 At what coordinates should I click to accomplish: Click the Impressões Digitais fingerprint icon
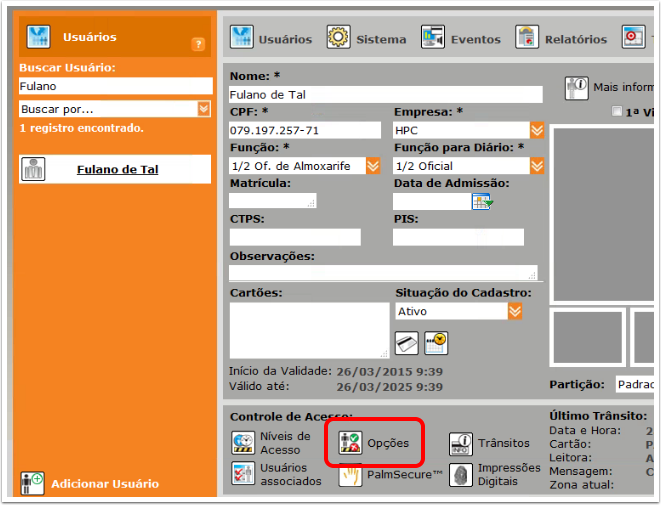[460, 475]
